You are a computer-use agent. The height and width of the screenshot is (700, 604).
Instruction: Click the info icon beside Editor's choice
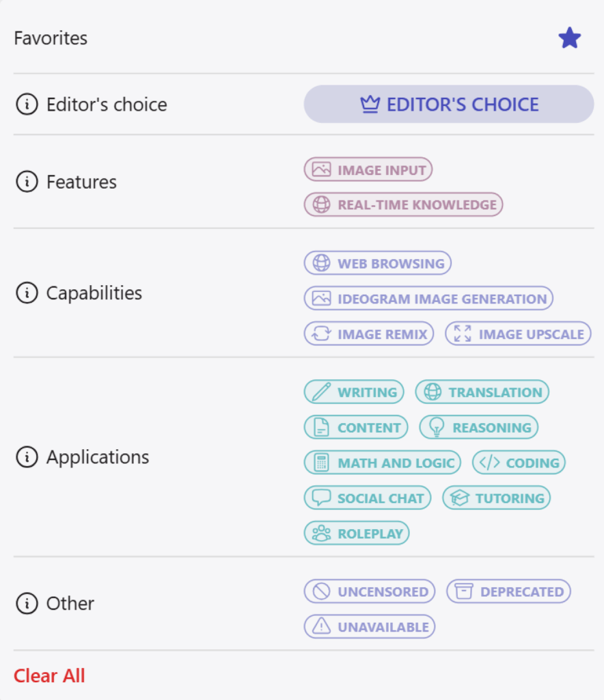click(x=27, y=105)
